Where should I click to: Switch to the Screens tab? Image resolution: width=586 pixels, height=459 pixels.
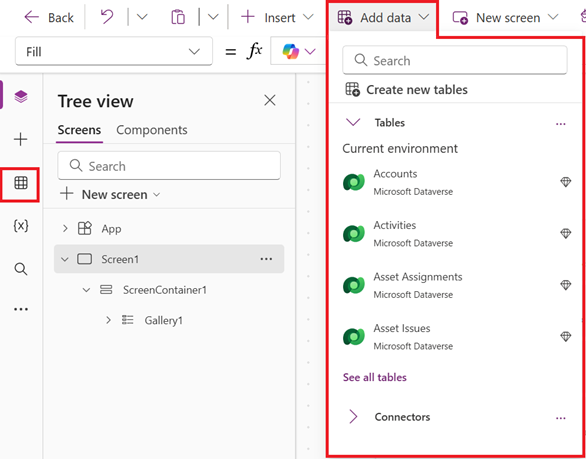[x=79, y=130]
